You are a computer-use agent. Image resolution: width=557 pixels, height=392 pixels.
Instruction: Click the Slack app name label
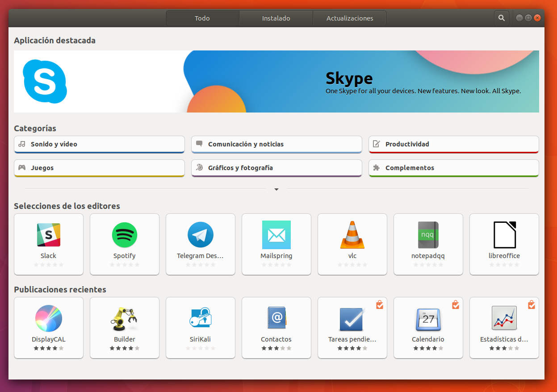tap(49, 256)
